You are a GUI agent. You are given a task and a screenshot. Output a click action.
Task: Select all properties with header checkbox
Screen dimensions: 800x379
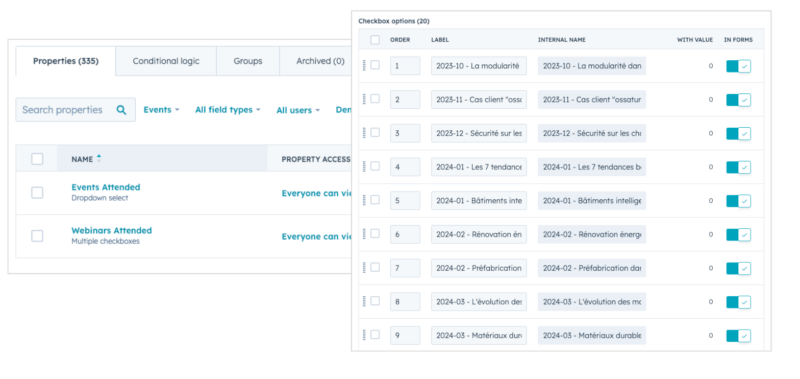point(37,159)
